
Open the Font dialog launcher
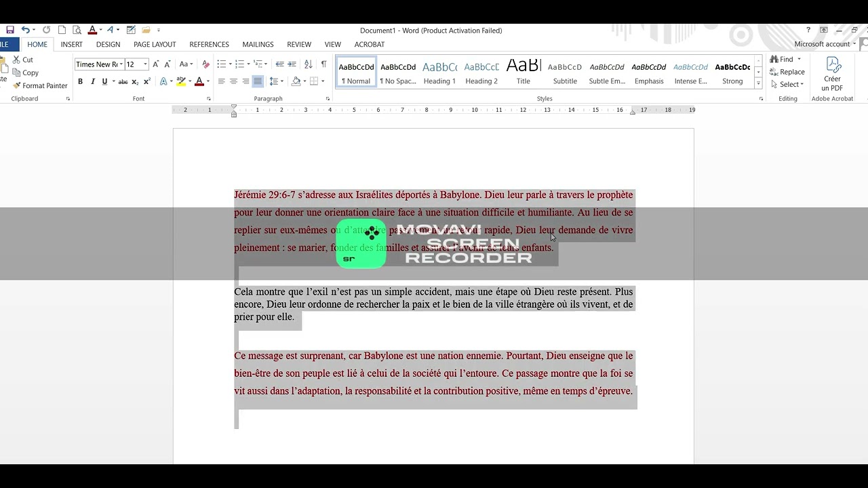tap(208, 99)
